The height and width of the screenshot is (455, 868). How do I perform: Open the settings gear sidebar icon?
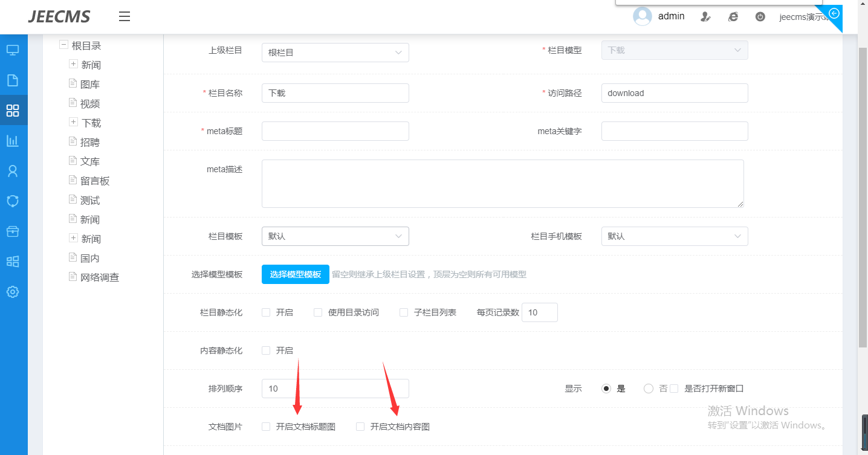(13, 292)
